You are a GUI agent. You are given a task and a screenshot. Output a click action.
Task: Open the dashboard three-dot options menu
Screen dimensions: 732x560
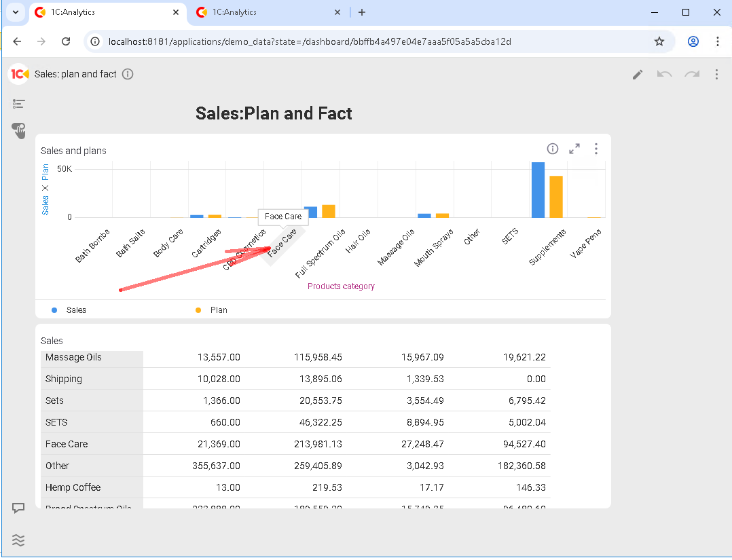coord(716,75)
